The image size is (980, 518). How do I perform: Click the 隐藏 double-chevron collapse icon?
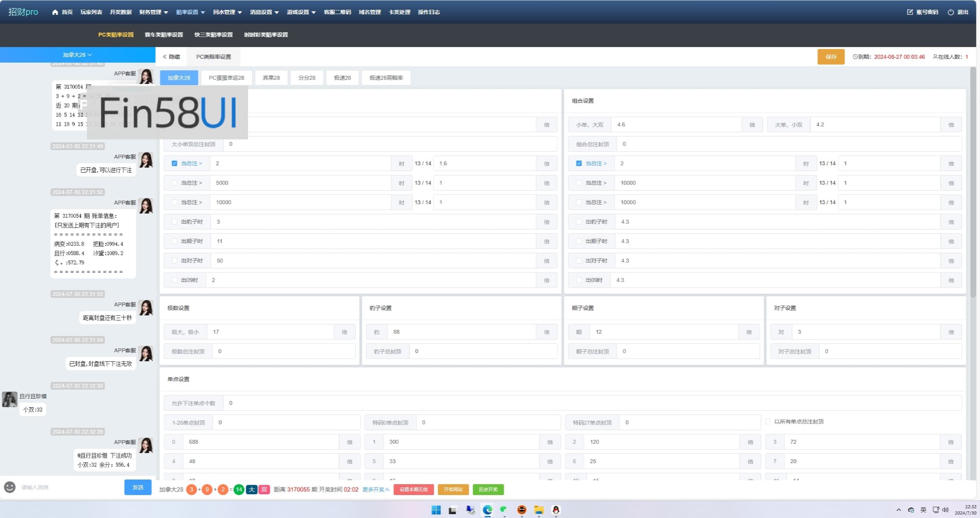click(x=165, y=57)
